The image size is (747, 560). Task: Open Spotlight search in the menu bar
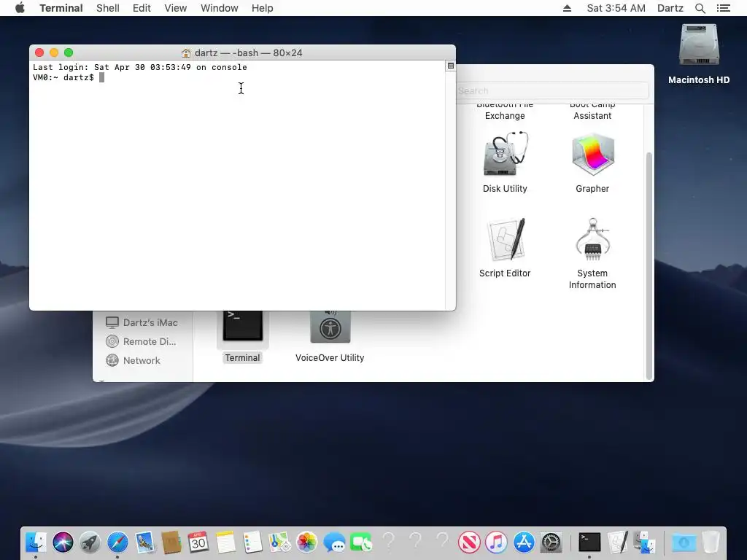[x=700, y=8]
